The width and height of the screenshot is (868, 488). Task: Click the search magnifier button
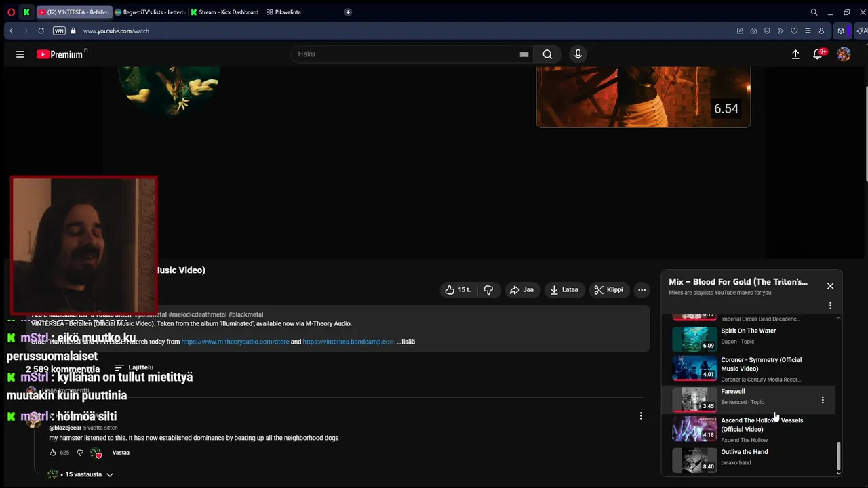pyautogui.click(x=547, y=54)
